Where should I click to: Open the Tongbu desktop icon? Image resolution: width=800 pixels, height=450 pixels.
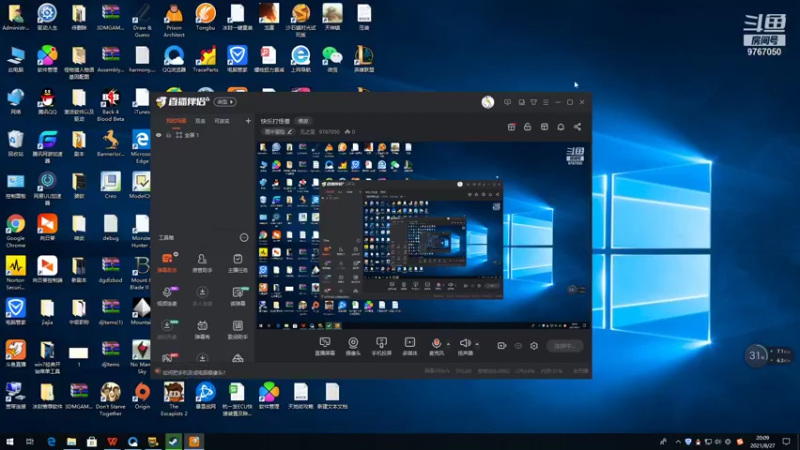(206, 17)
